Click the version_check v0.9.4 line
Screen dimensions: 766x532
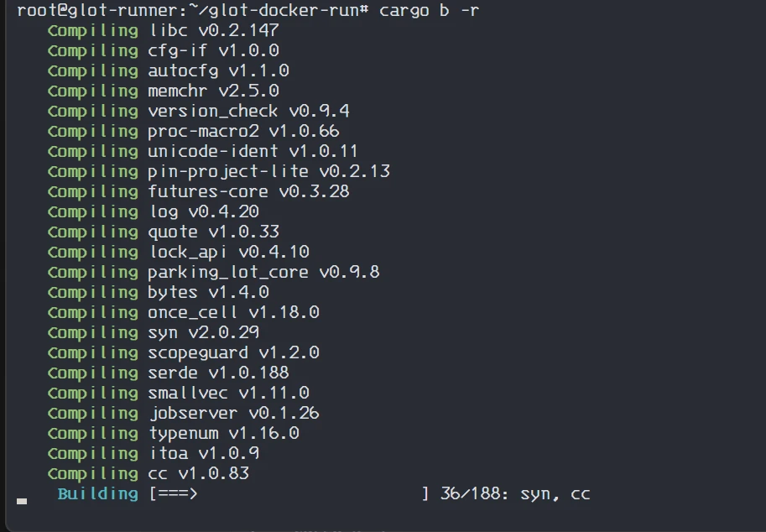(199, 111)
